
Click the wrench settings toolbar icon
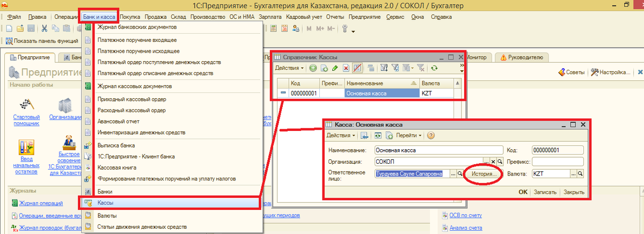345,28
